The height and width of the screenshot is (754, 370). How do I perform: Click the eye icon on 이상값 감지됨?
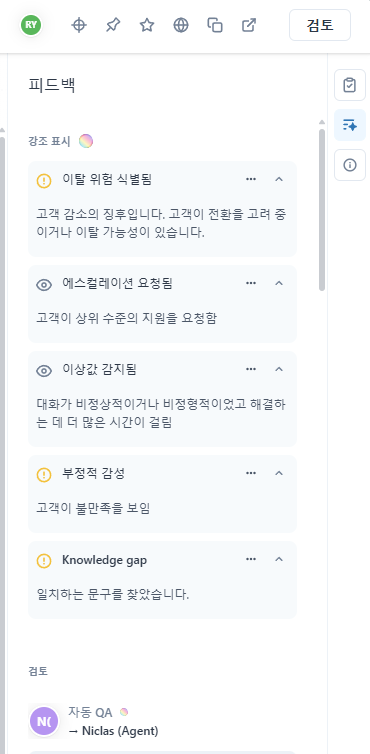tap(44, 371)
